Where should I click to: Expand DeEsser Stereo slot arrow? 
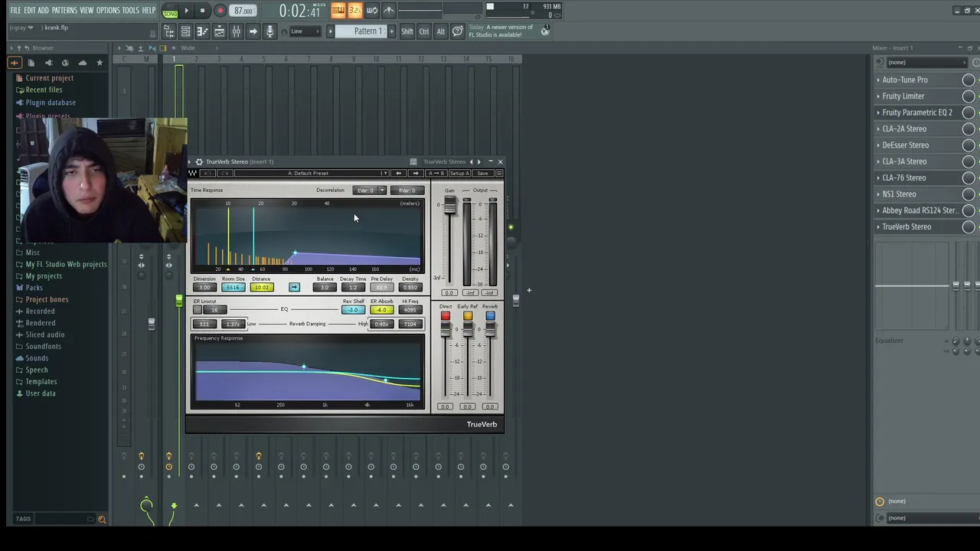point(878,145)
